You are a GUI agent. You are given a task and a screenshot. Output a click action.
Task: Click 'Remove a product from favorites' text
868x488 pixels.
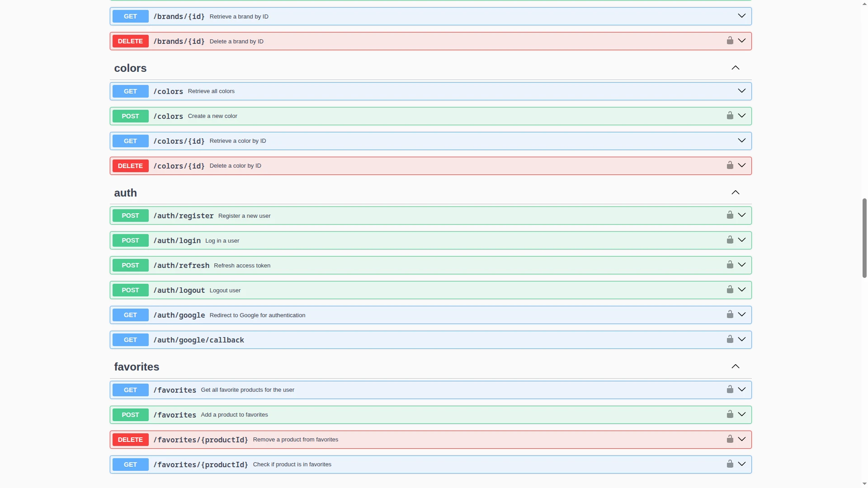295,440
